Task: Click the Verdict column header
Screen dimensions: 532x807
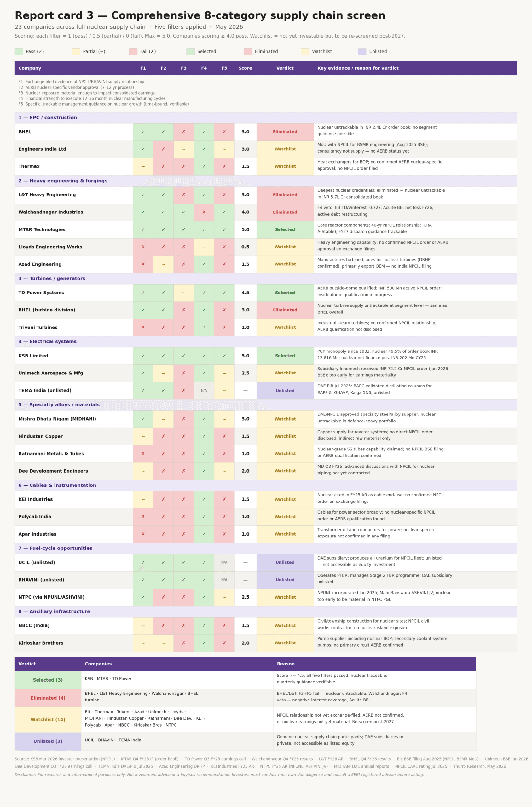Action: click(285, 68)
